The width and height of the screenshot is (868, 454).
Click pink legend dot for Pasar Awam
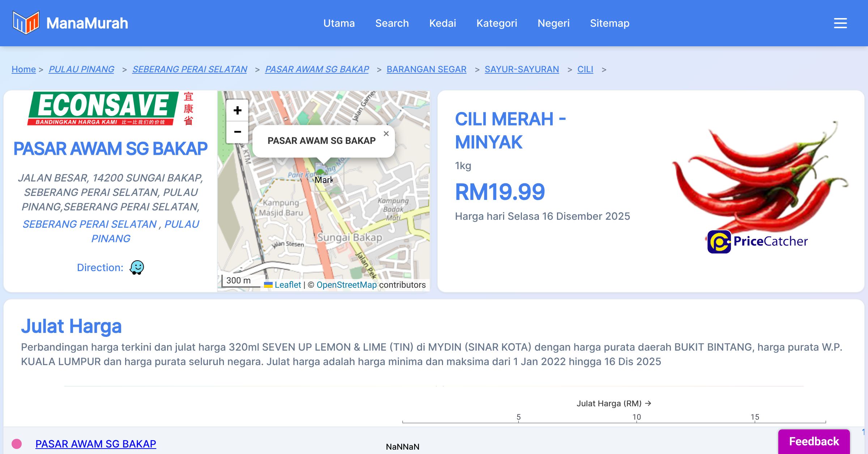click(17, 444)
